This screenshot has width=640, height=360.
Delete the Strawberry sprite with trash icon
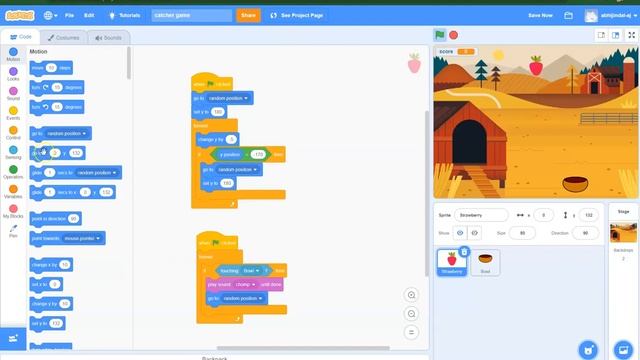(464, 252)
